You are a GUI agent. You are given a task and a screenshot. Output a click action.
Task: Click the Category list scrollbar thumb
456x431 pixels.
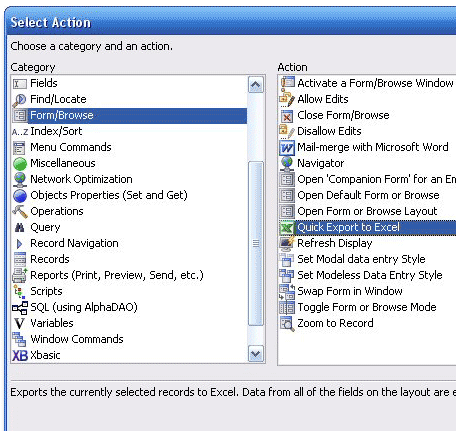tap(256, 244)
